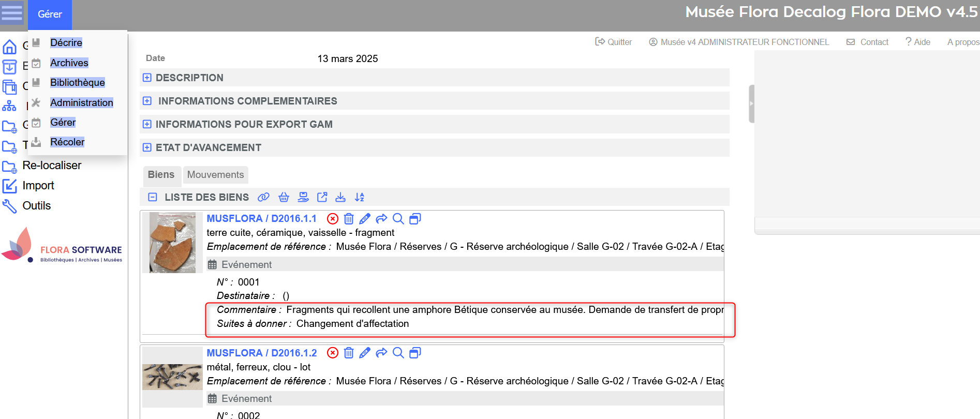
Task: Click the export icon in list toolbar
Action: (x=322, y=197)
